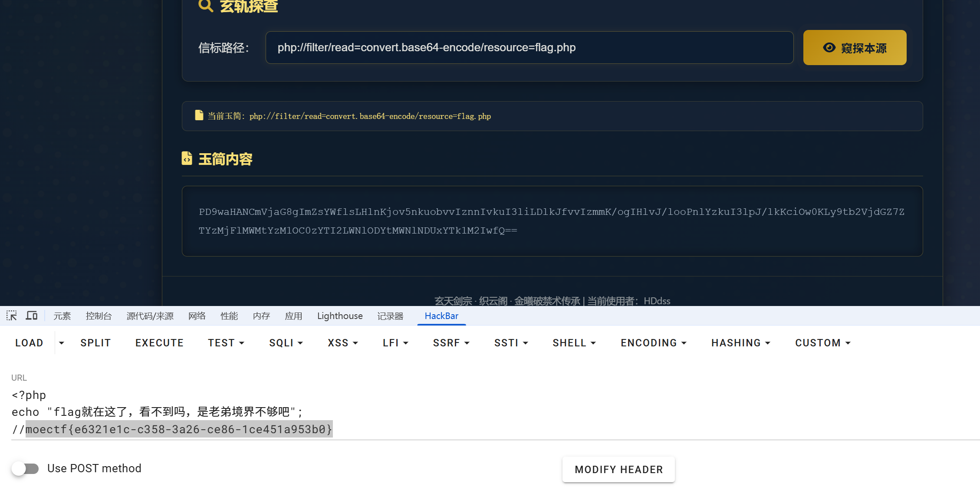Toggle the device toolbar icon
This screenshot has width=980, height=487.
tap(32, 316)
